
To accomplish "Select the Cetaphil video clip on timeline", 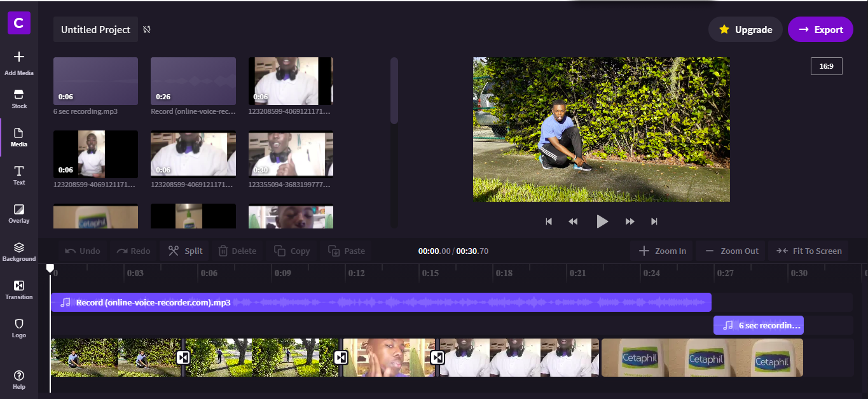I will [x=702, y=358].
